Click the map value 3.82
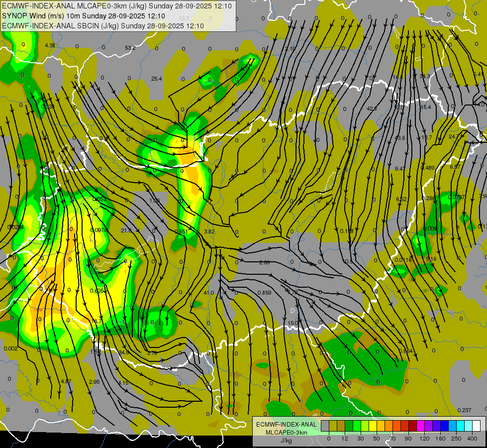Image resolution: width=487 pixels, height=448 pixels. click(x=209, y=231)
